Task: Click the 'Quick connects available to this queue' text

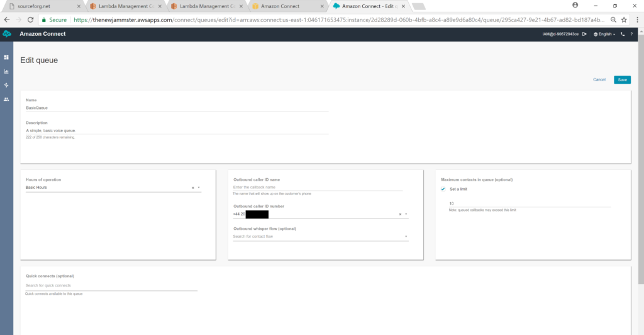Action: 54,294
